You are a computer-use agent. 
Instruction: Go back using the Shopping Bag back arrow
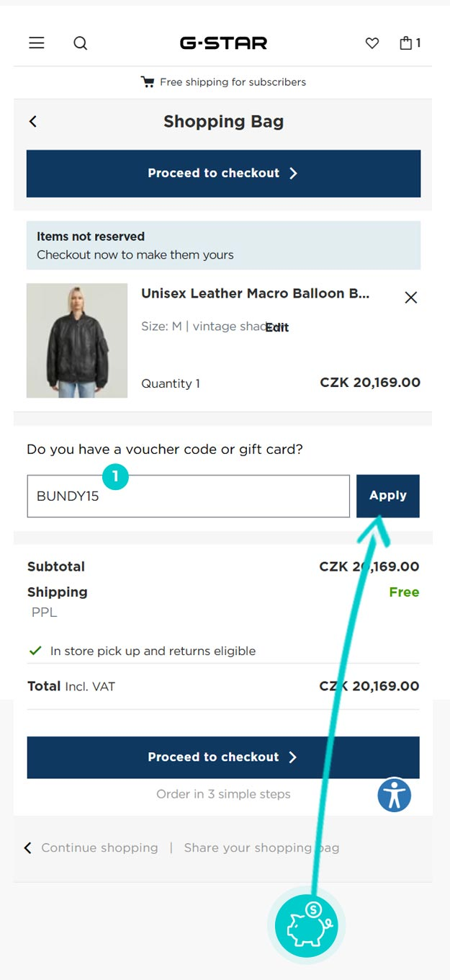pos(32,121)
